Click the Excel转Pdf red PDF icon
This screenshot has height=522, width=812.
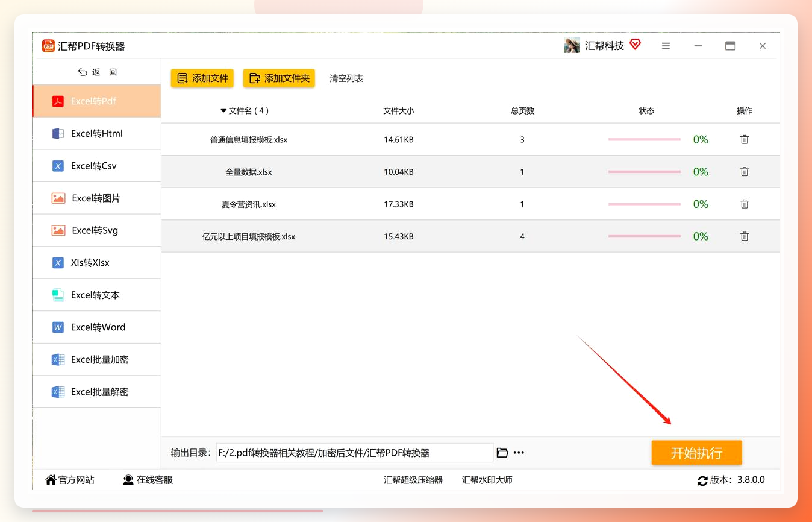pyautogui.click(x=58, y=101)
